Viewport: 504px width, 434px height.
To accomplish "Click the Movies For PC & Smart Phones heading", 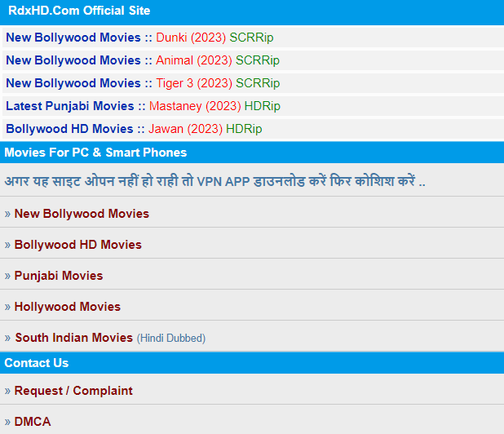I will [x=95, y=153].
